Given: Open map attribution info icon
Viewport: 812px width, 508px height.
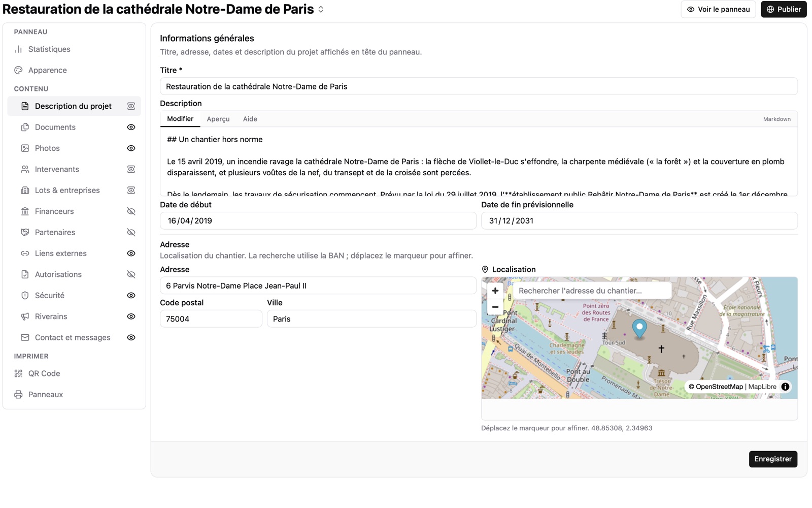Looking at the screenshot, I should pyautogui.click(x=785, y=387).
